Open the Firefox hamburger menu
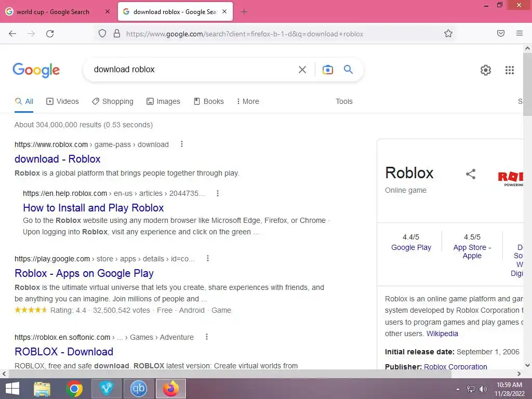 520,33
